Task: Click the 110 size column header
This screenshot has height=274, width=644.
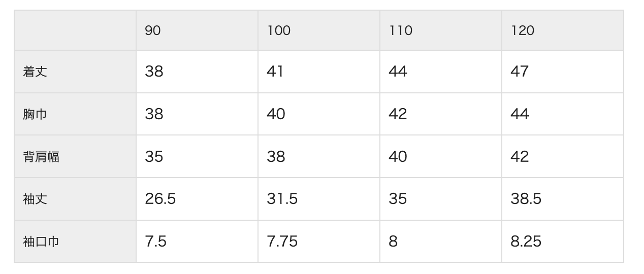Action: [x=401, y=30]
